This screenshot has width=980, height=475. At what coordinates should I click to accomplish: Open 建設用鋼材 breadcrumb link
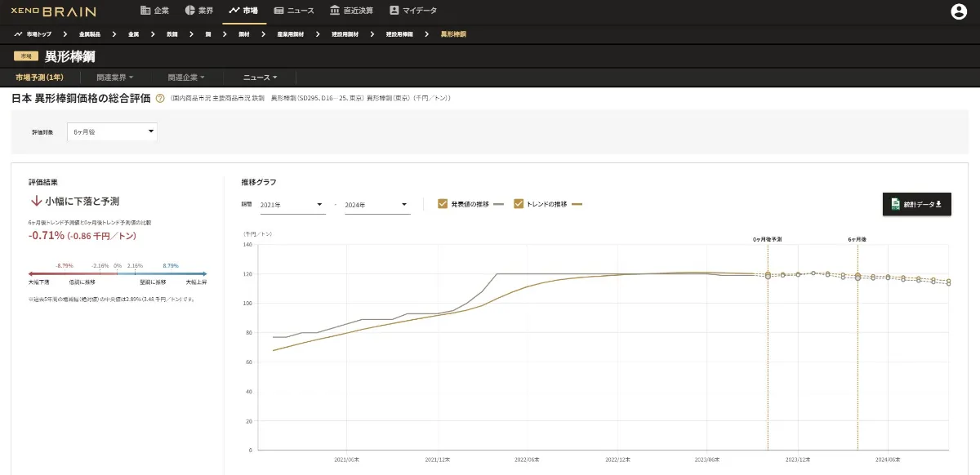[x=345, y=34]
